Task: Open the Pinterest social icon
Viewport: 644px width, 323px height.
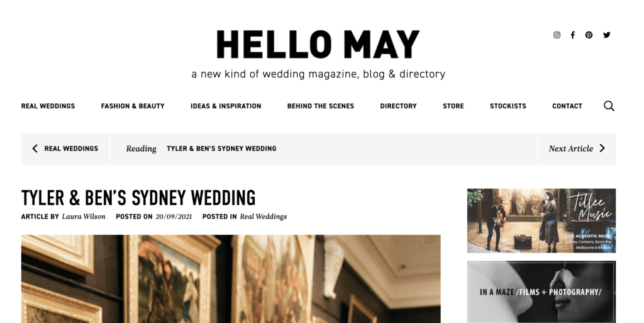Action: (589, 35)
